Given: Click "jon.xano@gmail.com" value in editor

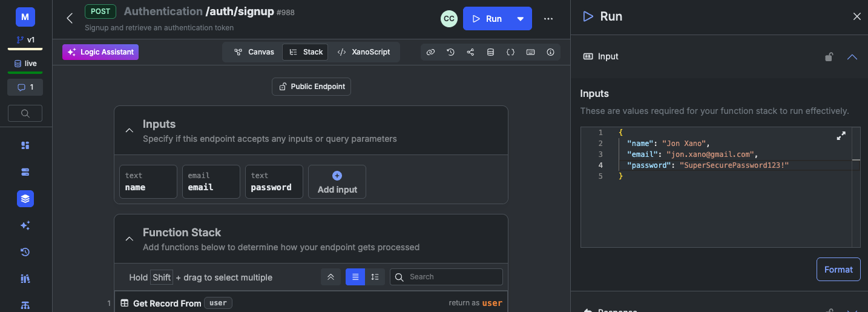Looking at the screenshot, I should click(x=709, y=154).
